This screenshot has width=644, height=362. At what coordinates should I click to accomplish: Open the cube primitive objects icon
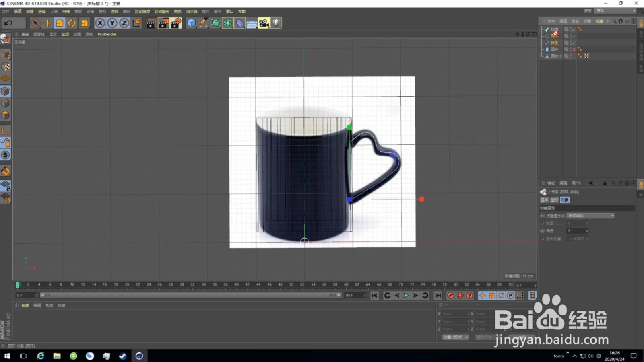191,23
